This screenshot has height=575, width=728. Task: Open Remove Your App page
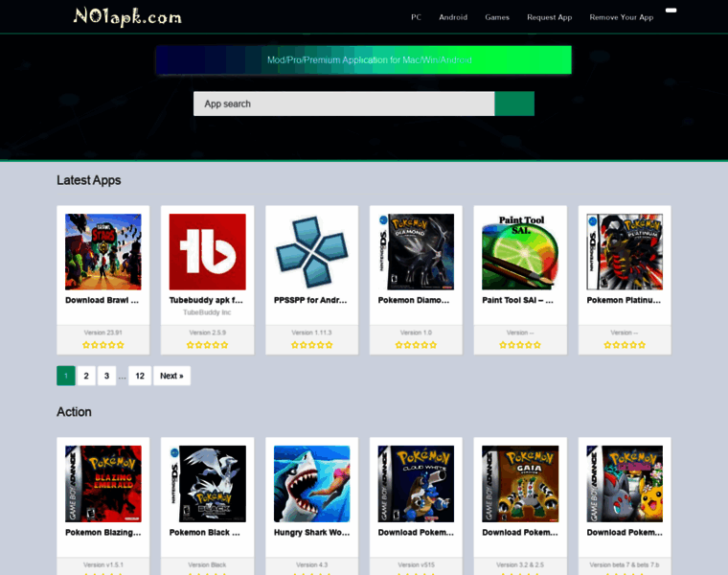pyautogui.click(x=622, y=17)
